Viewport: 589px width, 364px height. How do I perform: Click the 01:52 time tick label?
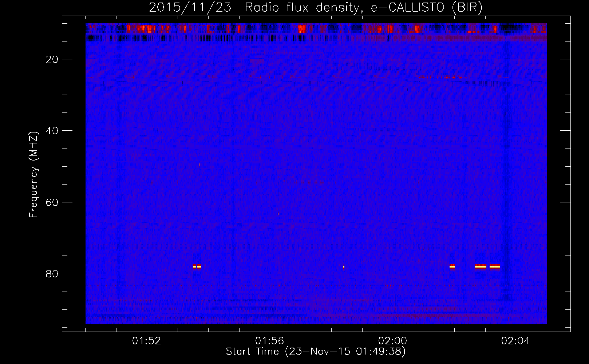pyautogui.click(x=147, y=341)
